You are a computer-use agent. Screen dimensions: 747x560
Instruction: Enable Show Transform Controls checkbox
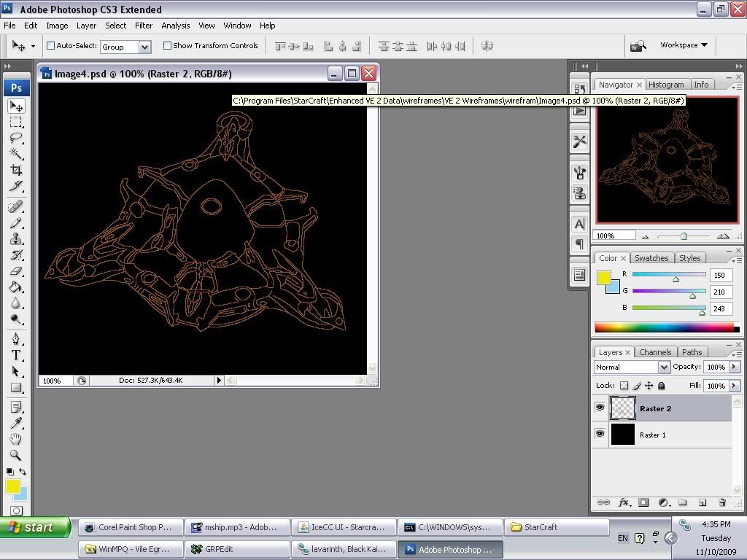point(167,46)
